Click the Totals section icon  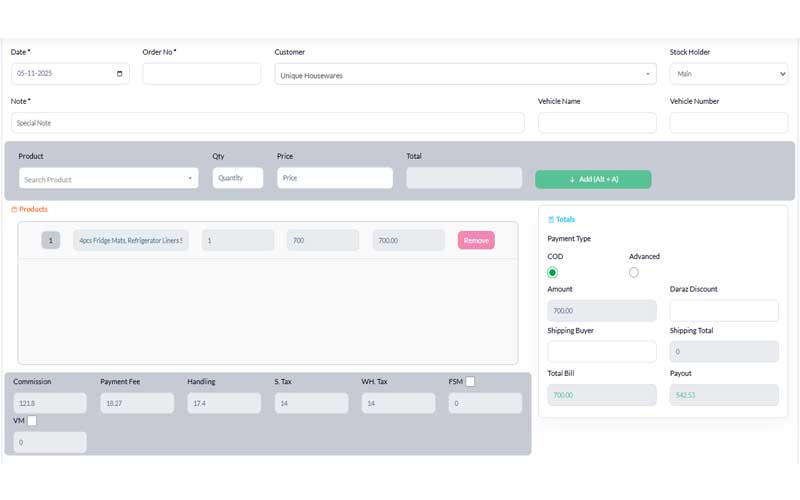(x=551, y=220)
